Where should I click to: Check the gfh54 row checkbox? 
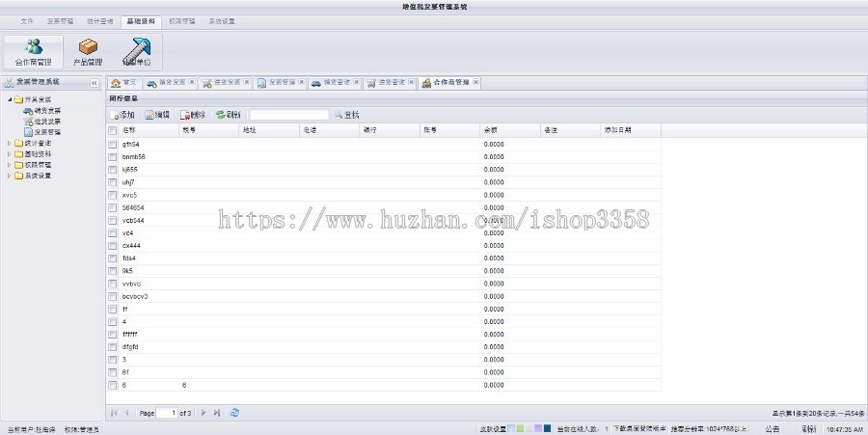point(113,145)
